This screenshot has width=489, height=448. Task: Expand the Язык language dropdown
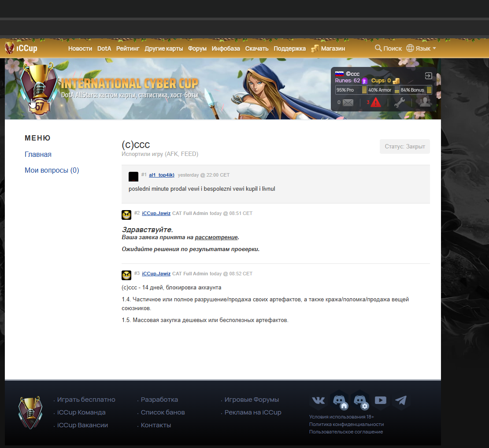point(426,48)
